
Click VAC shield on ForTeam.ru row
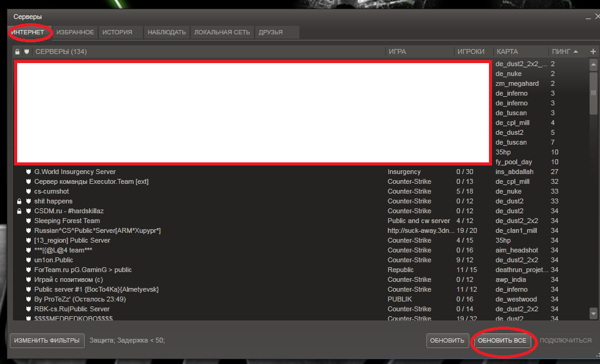tap(28, 270)
